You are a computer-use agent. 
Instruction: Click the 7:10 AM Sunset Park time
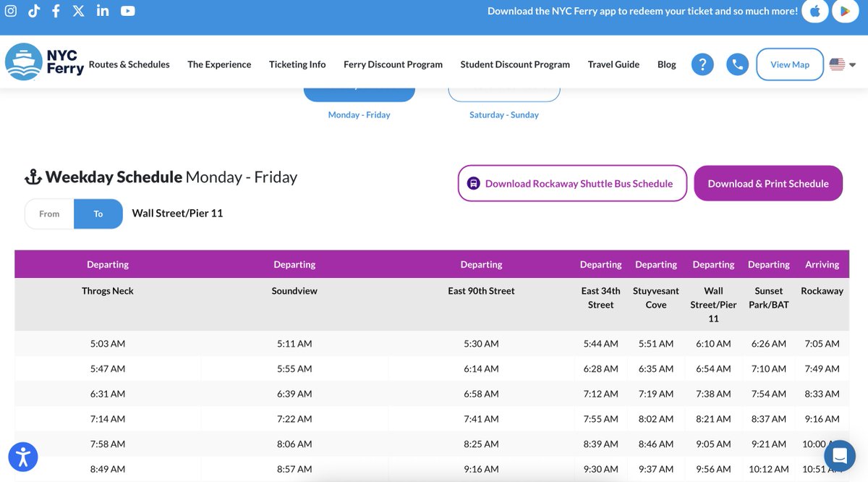tap(769, 368)
